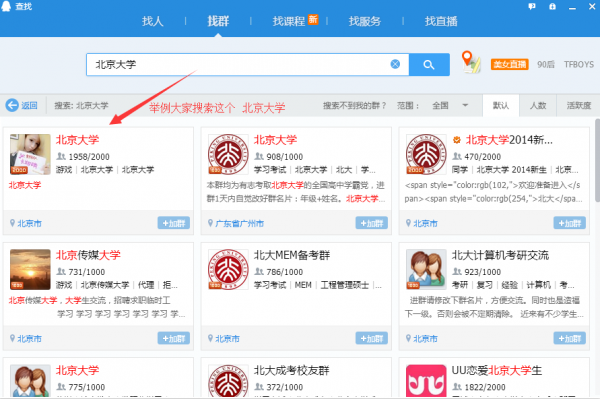Open the 找直播 tab
The image size is (600, 399).
coord(441,21)
